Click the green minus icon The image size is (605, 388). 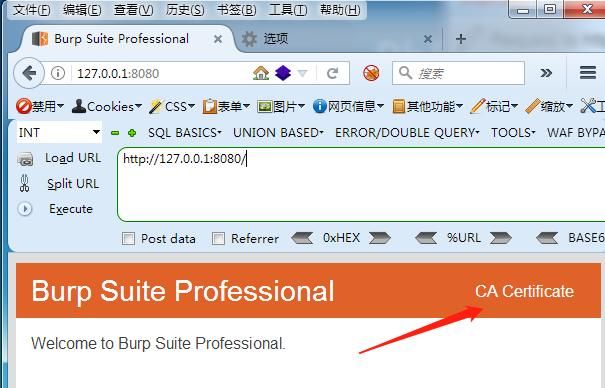pyautogui.click(x=115, y=133)
